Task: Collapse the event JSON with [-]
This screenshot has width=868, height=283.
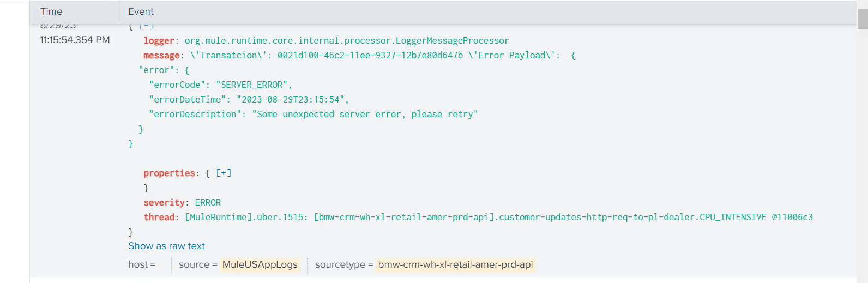Action: pos(146,26)
